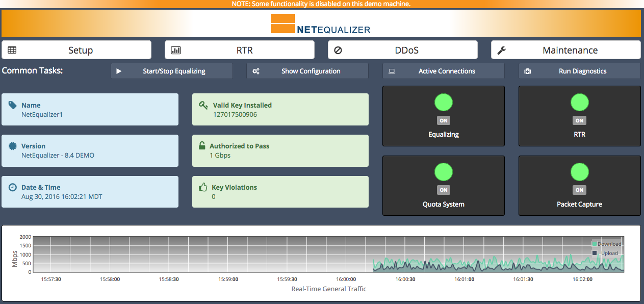Click the ON badge in RTR panel
The image size is (644, 304).
579,121
